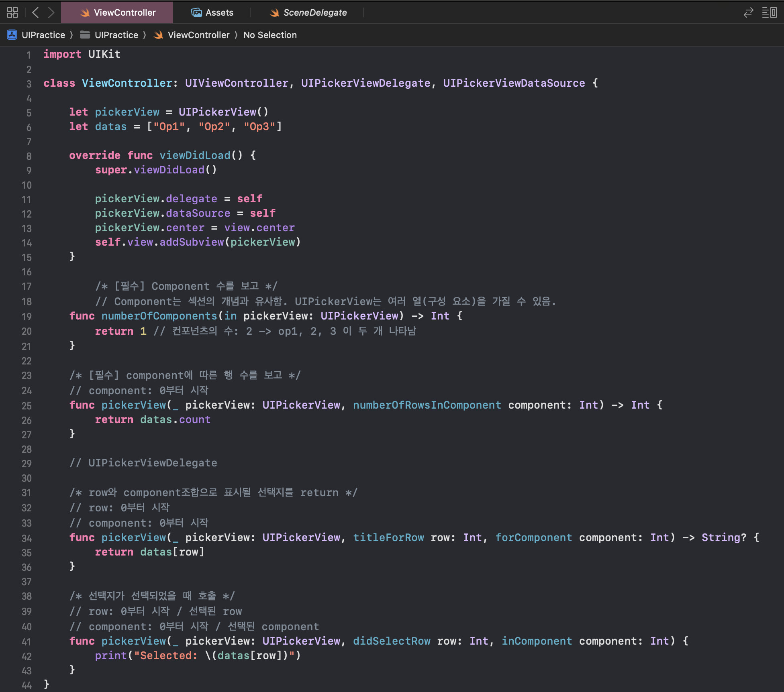
Task: Go back with the left chevron
Action: [35, 12]
